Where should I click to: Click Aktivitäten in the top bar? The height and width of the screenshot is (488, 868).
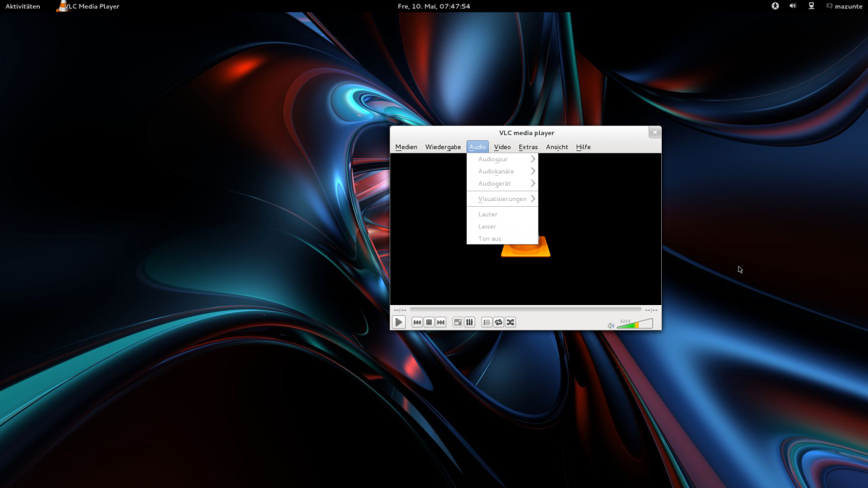click(23, 7)
